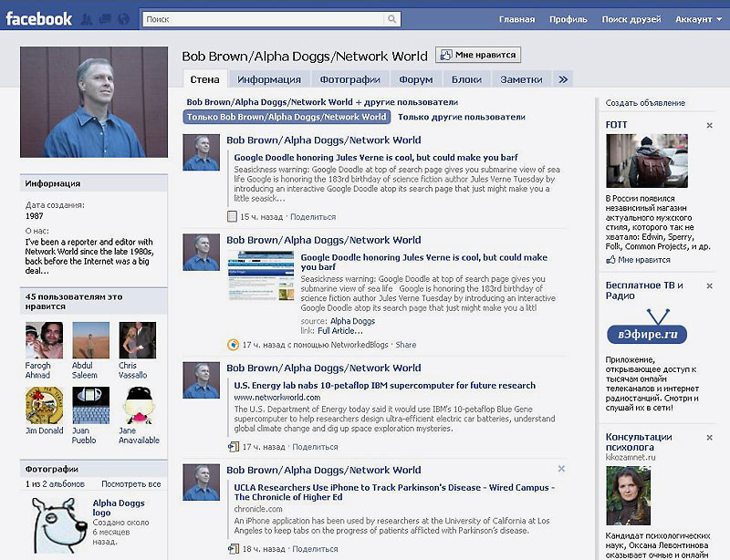Click into the Поиск search field
The height and width of the screenshot is (560, 730).
tap(263, 18)
